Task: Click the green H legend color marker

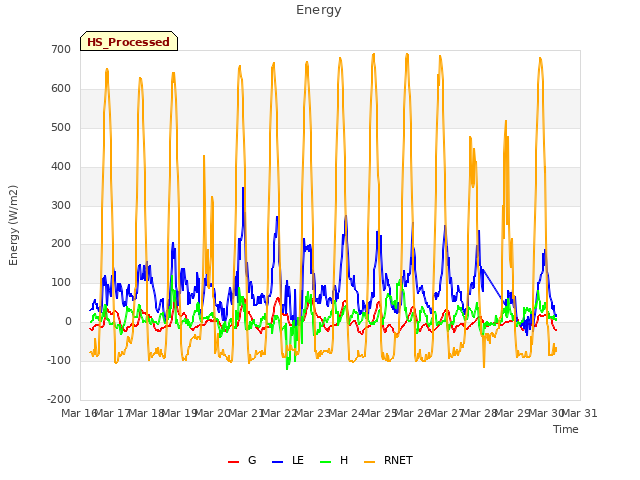Action: coord(326,462)
